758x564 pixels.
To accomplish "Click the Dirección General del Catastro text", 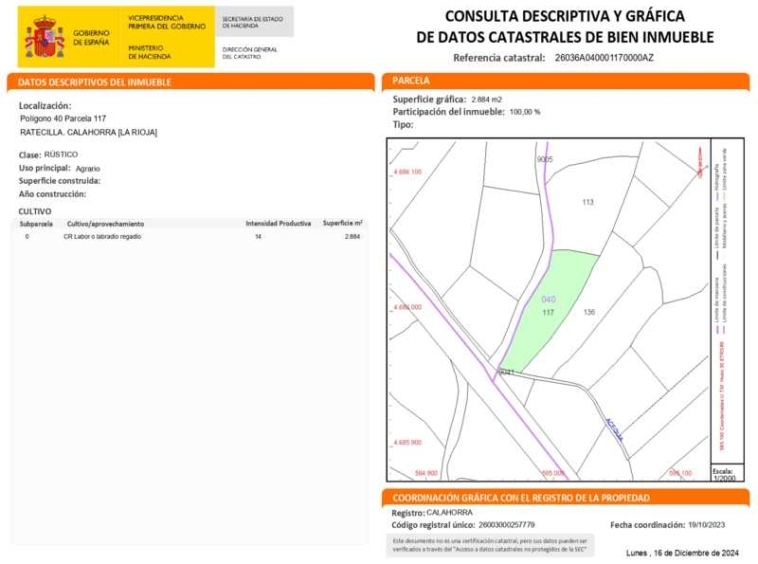I will (x=249, y=52).
